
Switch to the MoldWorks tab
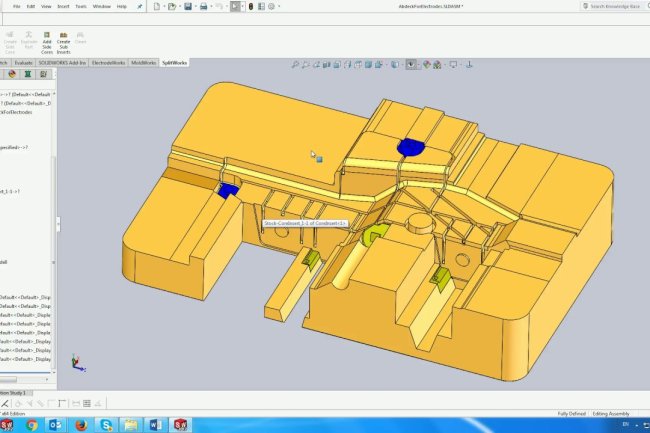point(143,63)
